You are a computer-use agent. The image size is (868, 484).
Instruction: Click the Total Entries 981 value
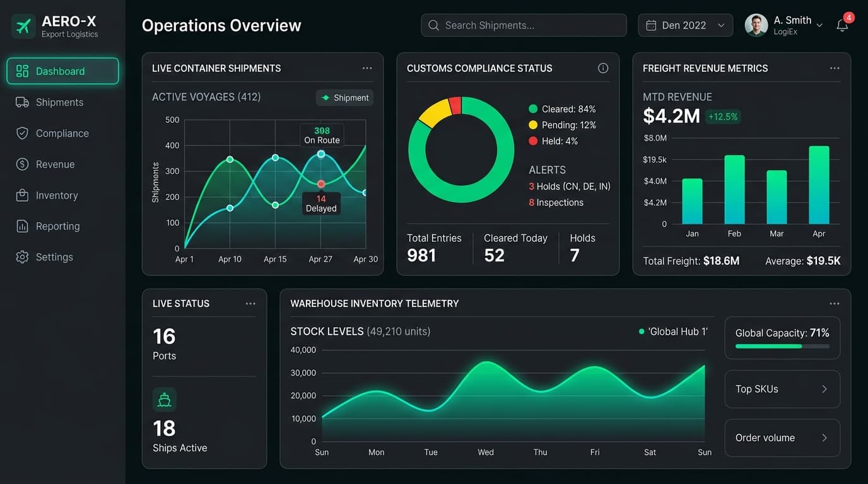point(421,255)
